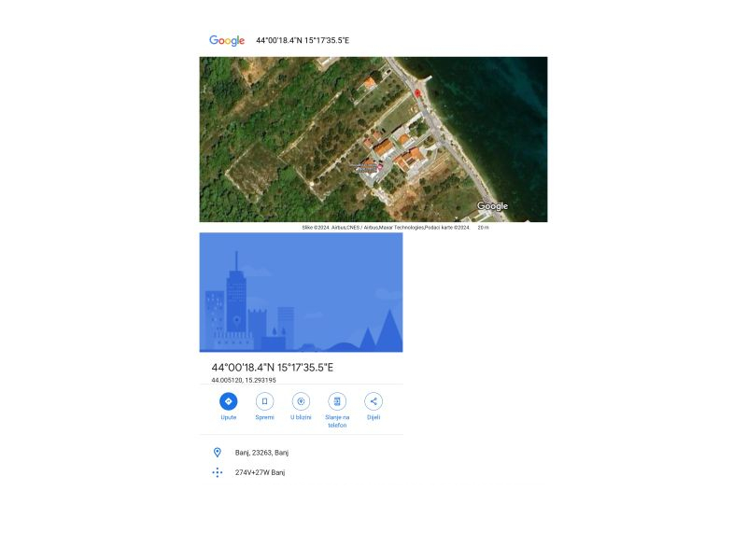Click plus code icon beside 274V+27W
747x560 pixels.
pyautogui.click(x=218, y=472)
